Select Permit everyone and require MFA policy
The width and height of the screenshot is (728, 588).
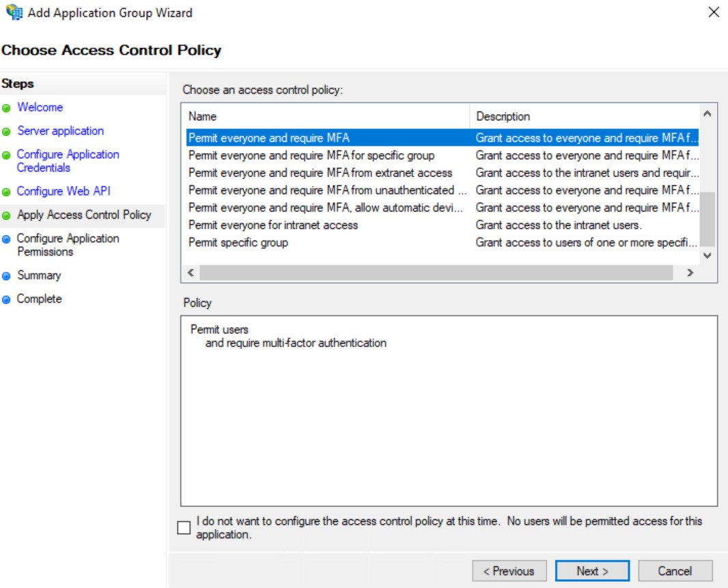(442, 138)
